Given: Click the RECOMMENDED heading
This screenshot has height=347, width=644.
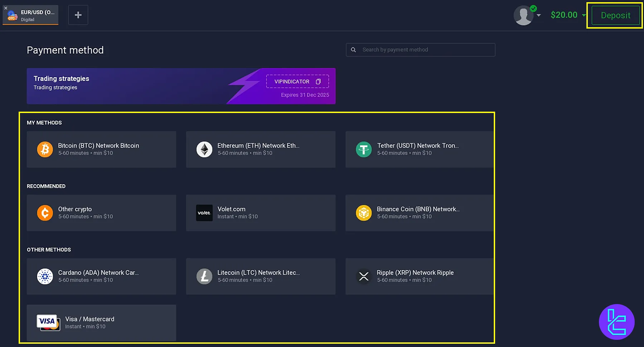Looking at the screenshot, I should tap(46, 186).
